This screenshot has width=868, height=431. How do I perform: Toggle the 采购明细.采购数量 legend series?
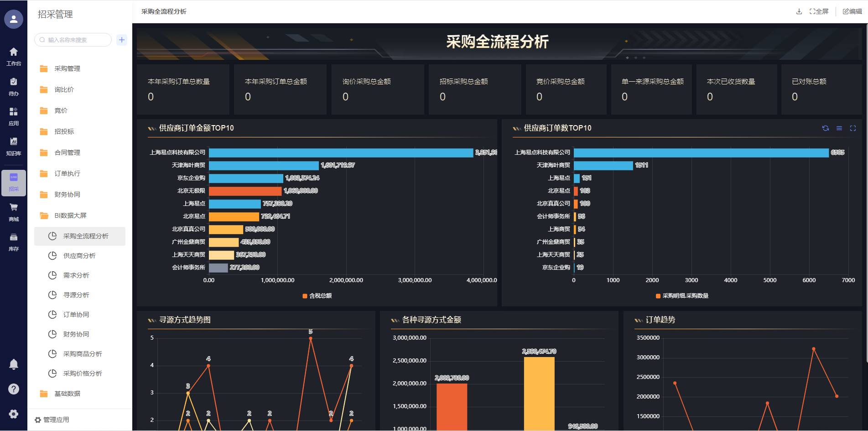tap(682, 296)
